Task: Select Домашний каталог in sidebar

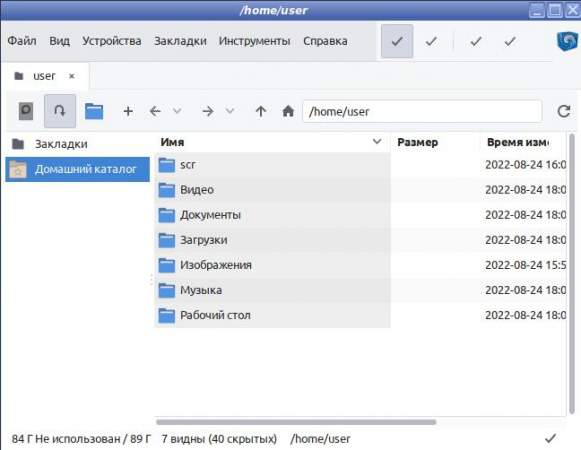Action: click(x=77, y=169)
